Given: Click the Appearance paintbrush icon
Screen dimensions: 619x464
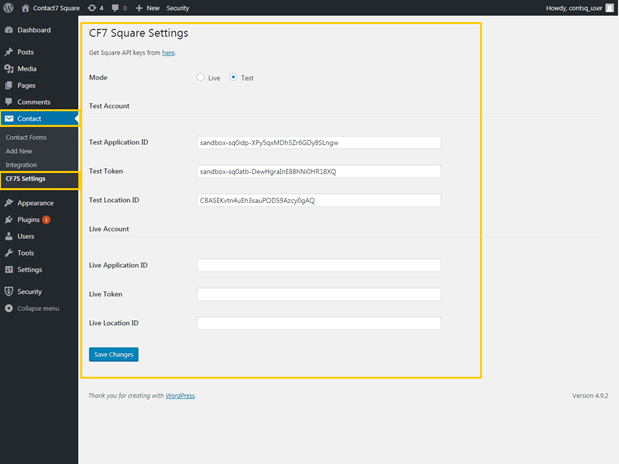Looking at the screenshot, I should tap(9, 203).
